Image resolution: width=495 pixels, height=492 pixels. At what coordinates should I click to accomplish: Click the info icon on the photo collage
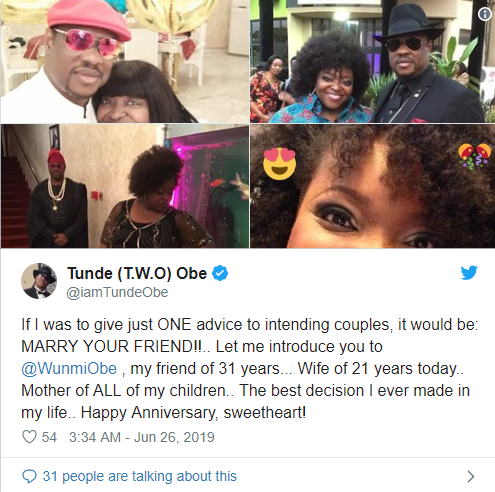click(x=485, y=14)
